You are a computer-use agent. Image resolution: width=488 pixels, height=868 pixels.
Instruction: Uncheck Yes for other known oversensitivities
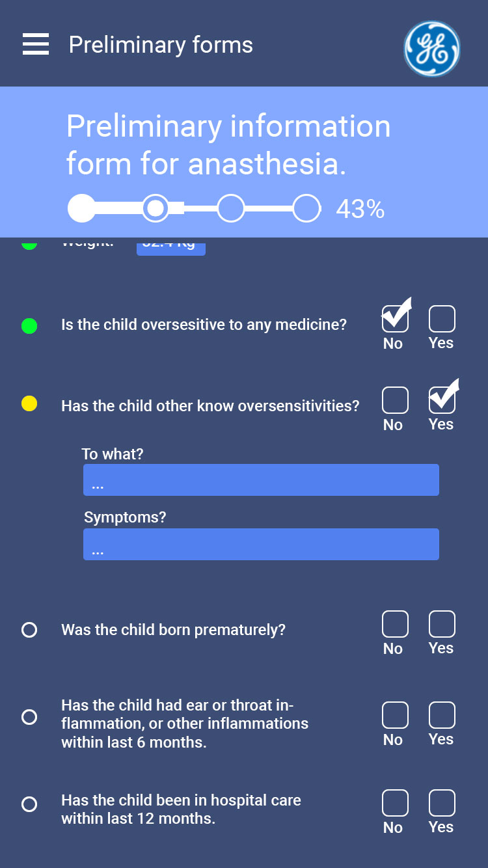click(442, 400)
